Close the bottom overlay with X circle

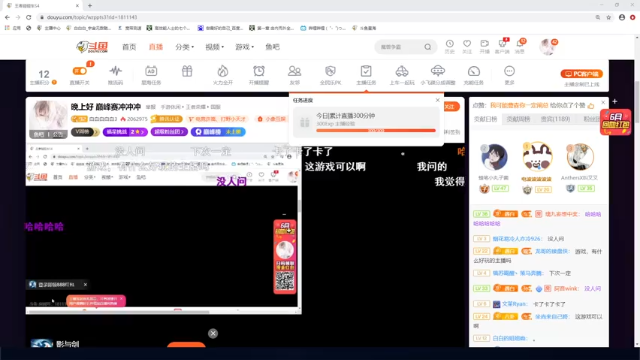[x=213, y=333]
